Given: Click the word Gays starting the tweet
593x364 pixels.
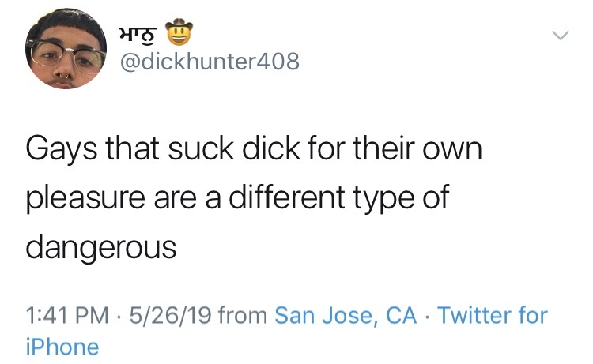Looking at the screenshot, I should point(61,149).
